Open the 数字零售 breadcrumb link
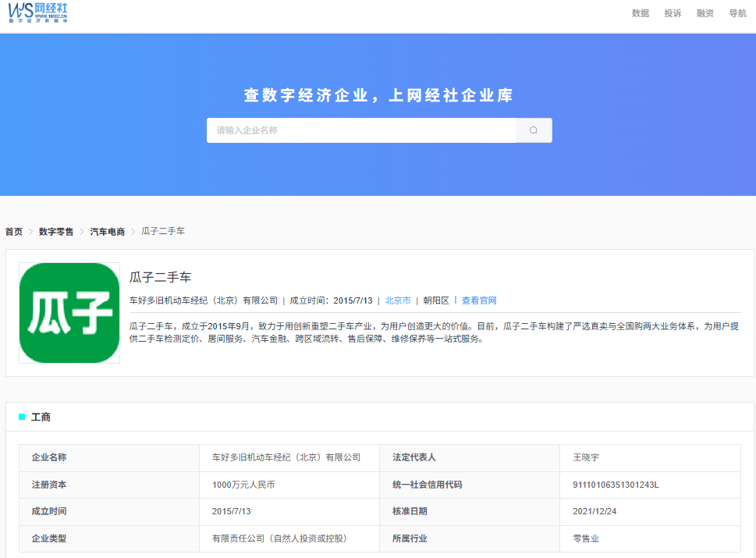Viewport: 756px width, 558px height. [x=56, y=232]
